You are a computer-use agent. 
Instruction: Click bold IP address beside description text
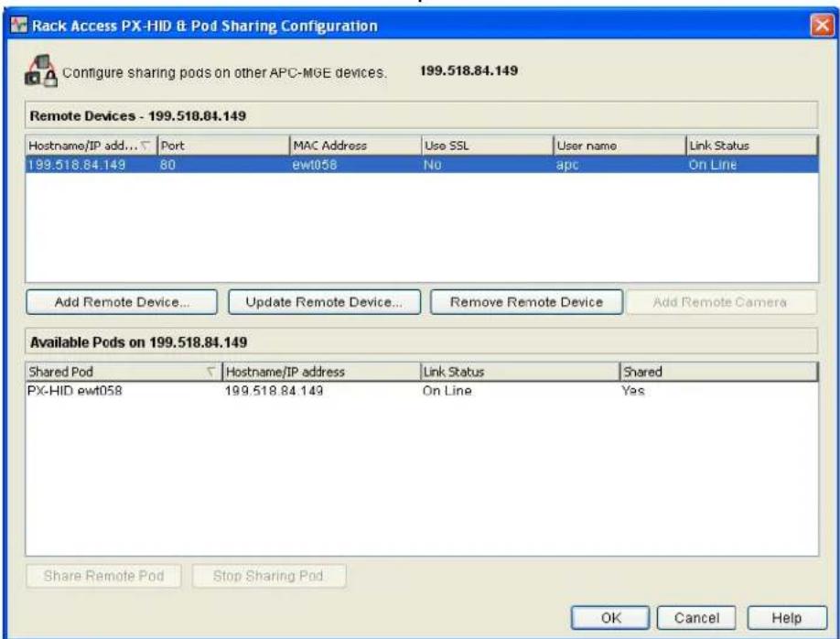pos(468,70)
